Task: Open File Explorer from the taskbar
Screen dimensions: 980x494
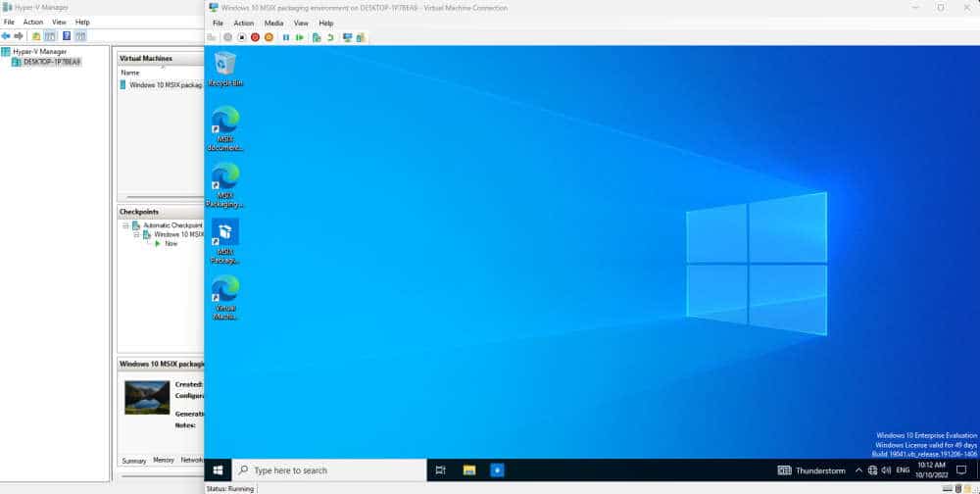Action: pyautogui.click(x=469, y=470)
